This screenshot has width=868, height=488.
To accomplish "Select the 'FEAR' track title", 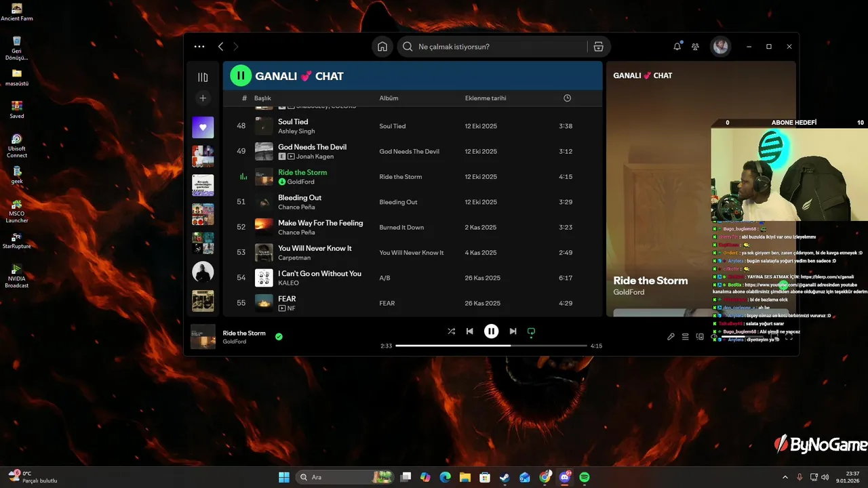I will (x=287, y=299).
